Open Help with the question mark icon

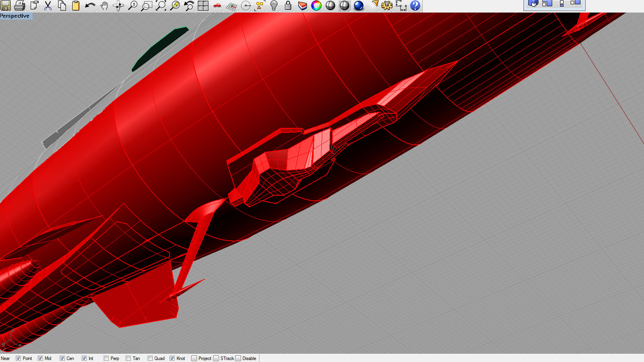pos(415,5)
